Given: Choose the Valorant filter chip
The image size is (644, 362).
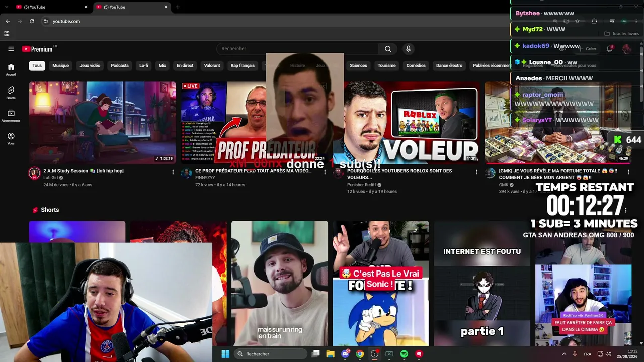Looking at the screenshot, I should click(x=212, y=65).
